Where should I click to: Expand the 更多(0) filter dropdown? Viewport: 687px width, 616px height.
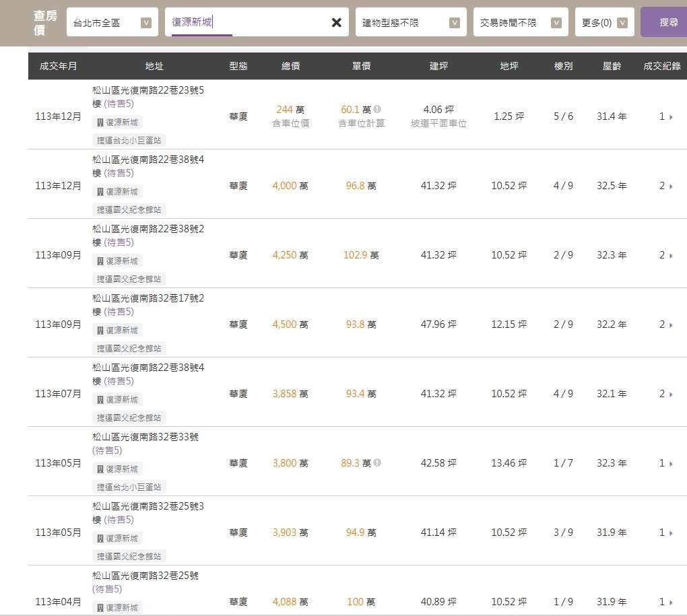(604, 22)
